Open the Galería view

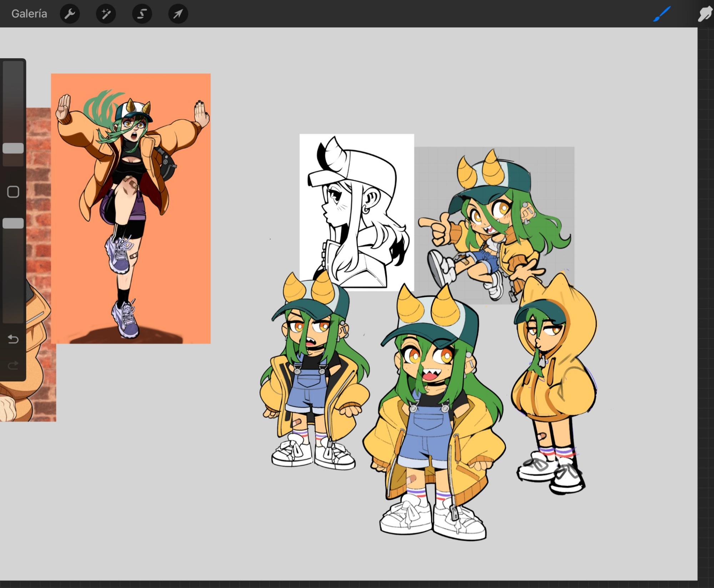click(29, 14)
